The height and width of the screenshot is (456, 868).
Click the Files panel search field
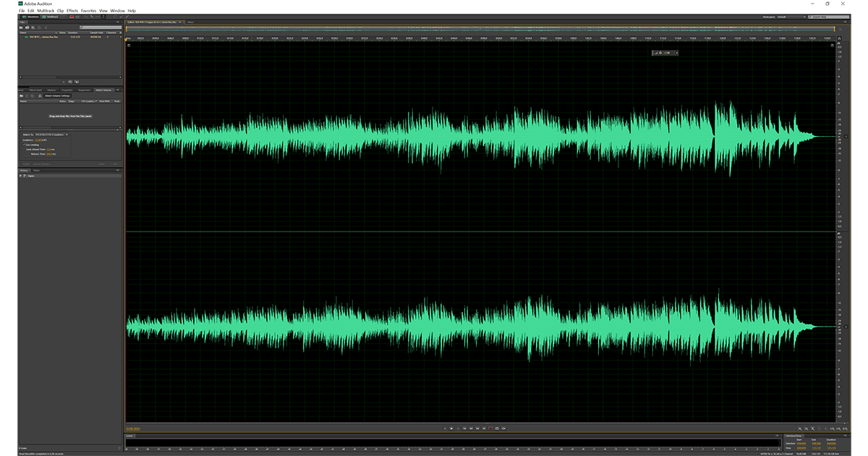click(101, 28)
